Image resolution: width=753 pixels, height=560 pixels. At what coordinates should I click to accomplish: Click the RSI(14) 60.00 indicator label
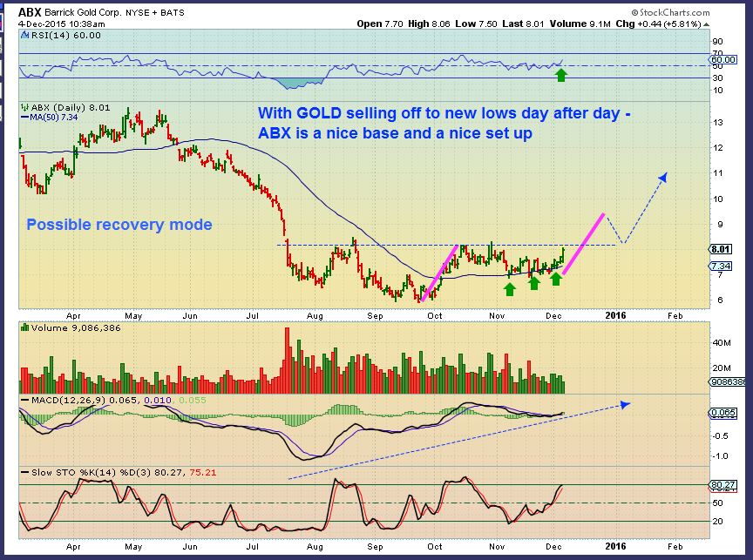pyautogui.click(x=65, y=35)
